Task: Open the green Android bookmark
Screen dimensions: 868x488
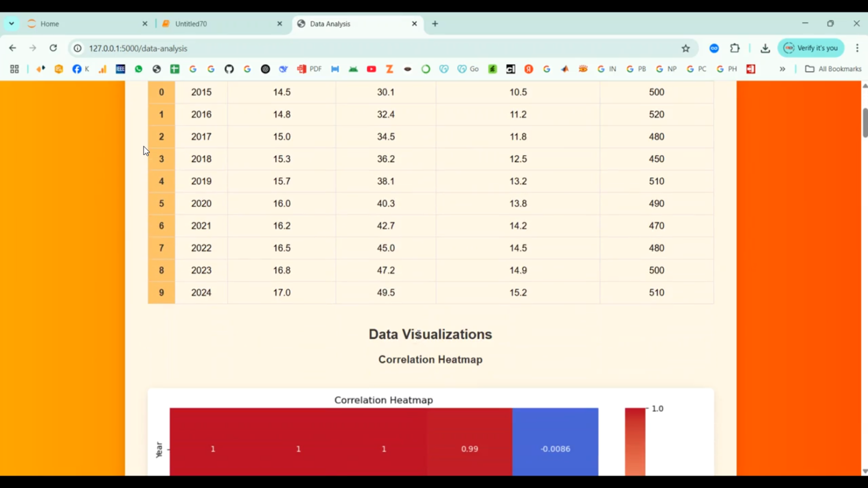Action: point(353,69)
